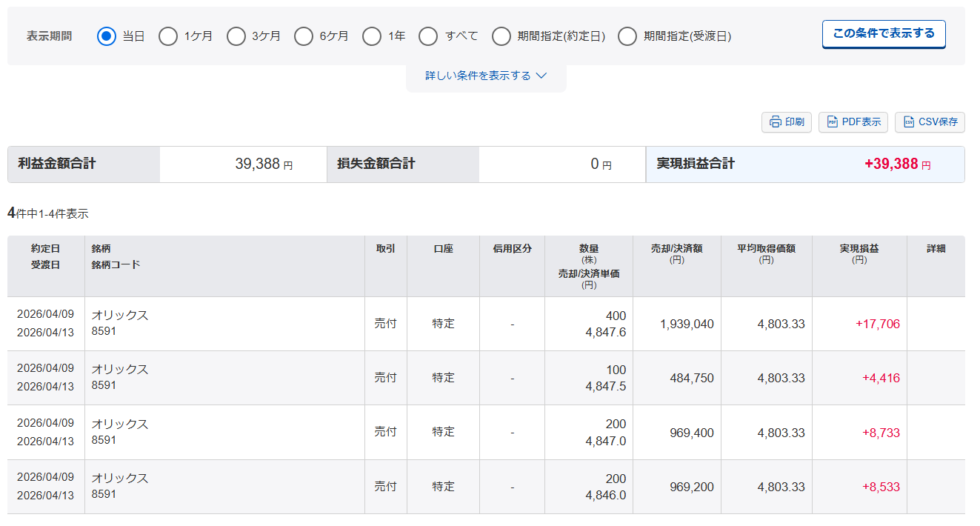Expand 詳しい条件を表示する section
This screenshot has height=526, width=980.
coord(478,76)
